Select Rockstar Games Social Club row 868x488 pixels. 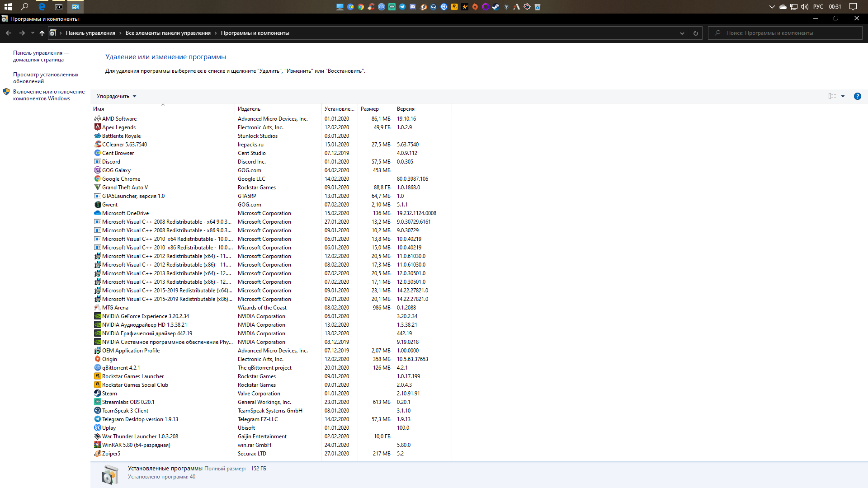pyautogui.click(x=271, y=385)
